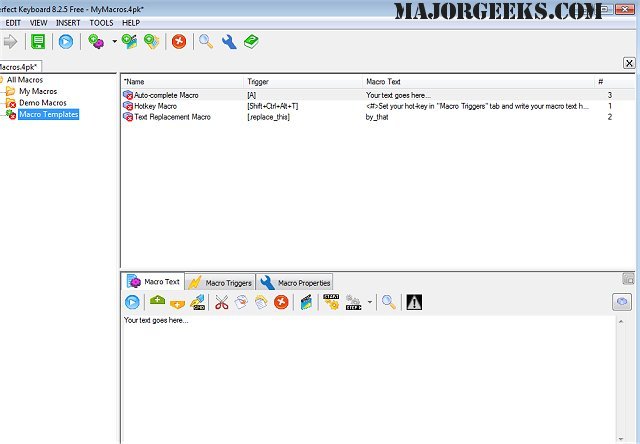Select the Macro Templates folder
This screenshot has height=444, width=640.
click(49, 114)
